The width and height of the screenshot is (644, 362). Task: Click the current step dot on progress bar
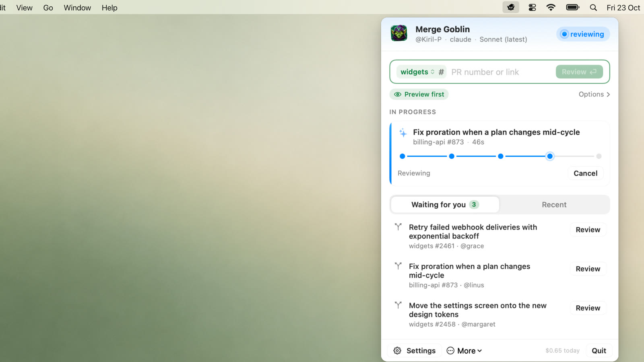tap(550, 156)
